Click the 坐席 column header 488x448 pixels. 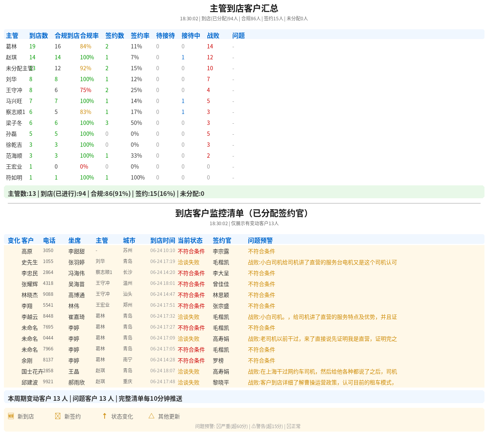75,240
